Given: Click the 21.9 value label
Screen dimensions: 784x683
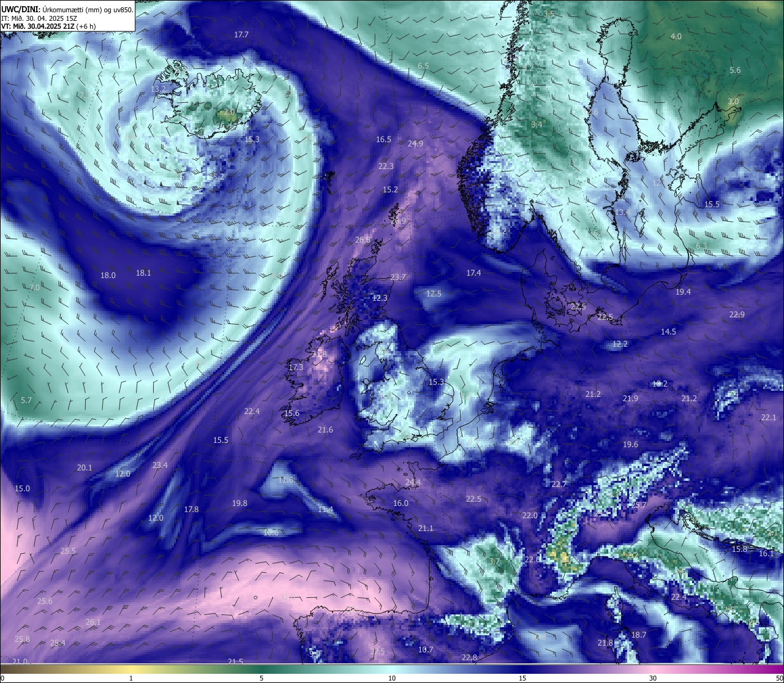Looking at the screenshot, I should tap(630, 399).
